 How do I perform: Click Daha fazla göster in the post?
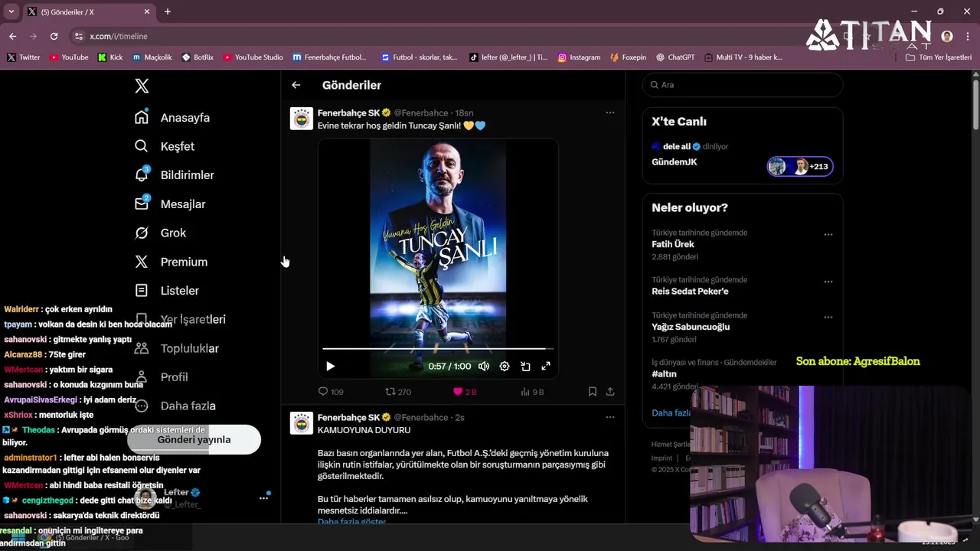351,522
